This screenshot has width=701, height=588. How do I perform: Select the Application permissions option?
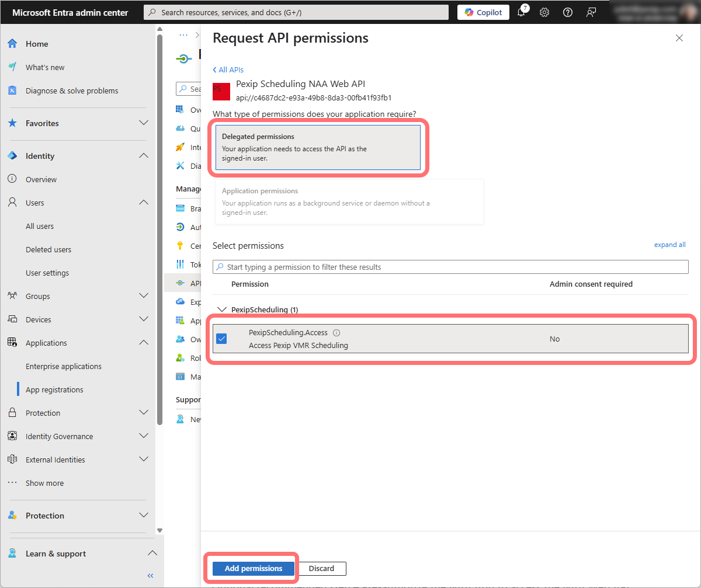[x=349, y=201]
